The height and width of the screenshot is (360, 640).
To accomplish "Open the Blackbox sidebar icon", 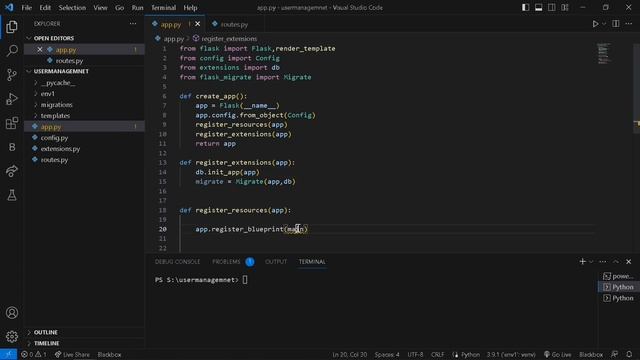I will coord(12,147).
